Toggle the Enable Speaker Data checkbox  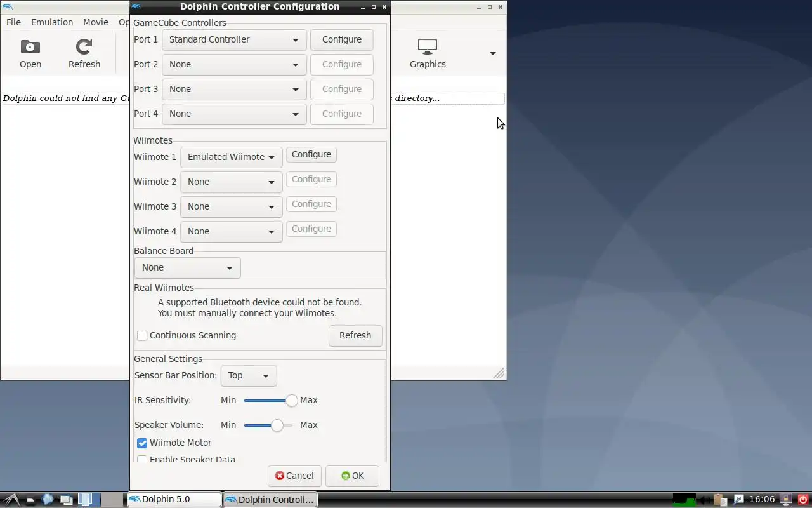(142, 460)
